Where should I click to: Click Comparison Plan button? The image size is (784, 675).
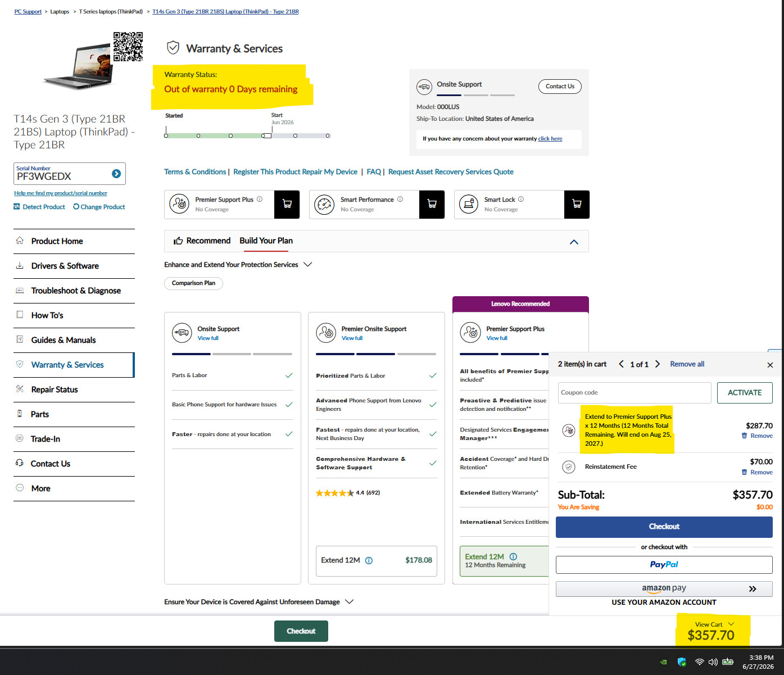(193, 283)
